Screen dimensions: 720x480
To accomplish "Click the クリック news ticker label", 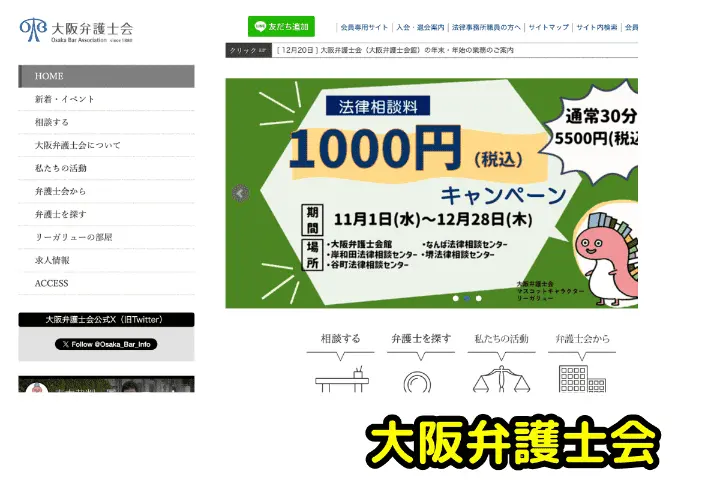I will point(248,50).
